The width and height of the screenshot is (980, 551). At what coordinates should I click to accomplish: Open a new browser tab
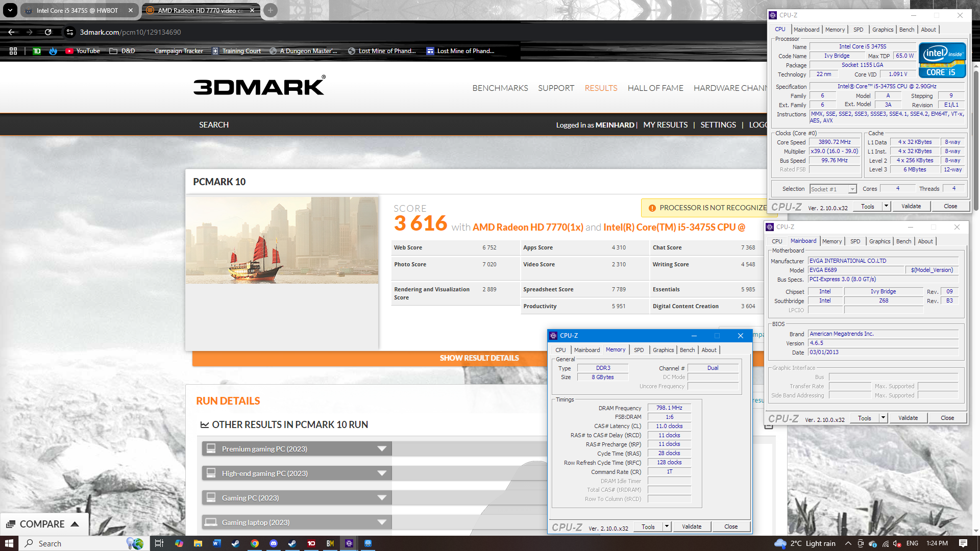click(x=271, y=10)
